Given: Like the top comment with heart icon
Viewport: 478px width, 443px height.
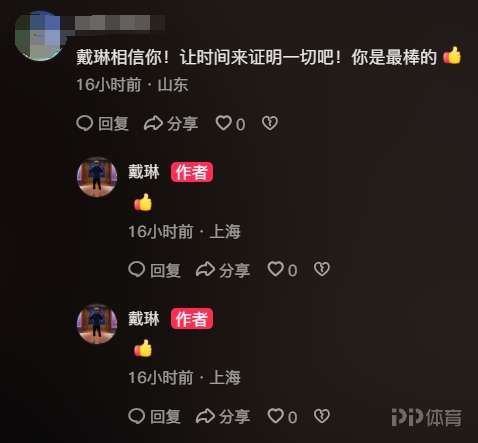Looking at the screenshot, I should click(x=224, y=123).
